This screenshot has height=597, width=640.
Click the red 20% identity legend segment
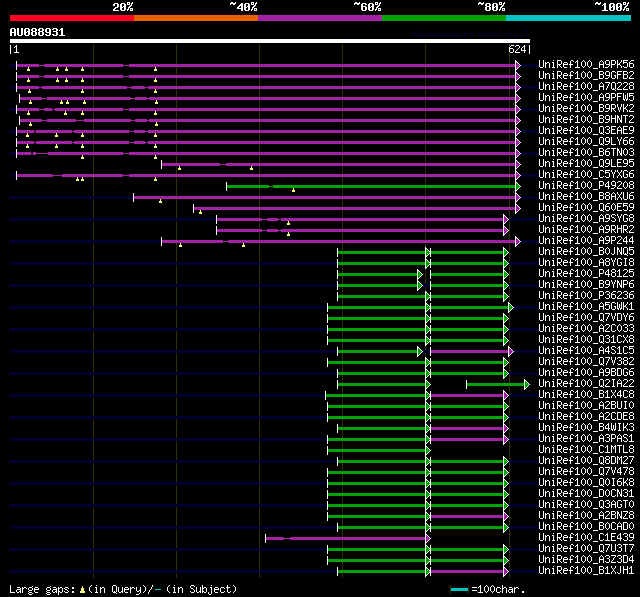(72, 18)
